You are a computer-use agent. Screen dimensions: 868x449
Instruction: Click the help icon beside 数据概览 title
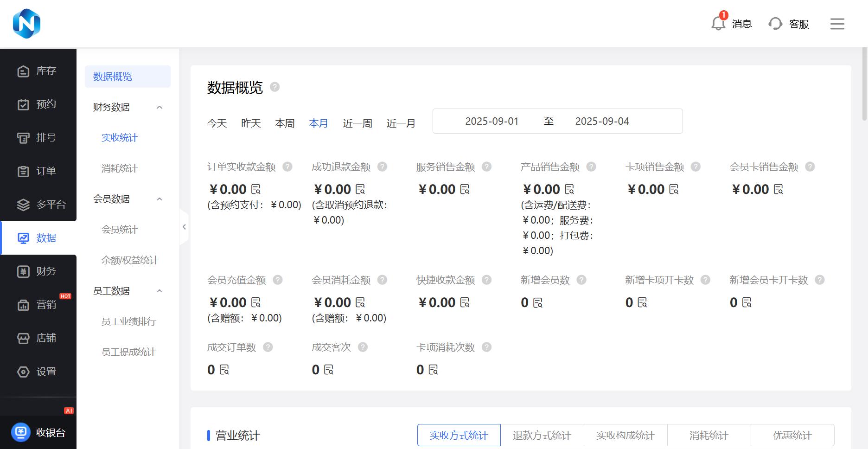(274, 87)
